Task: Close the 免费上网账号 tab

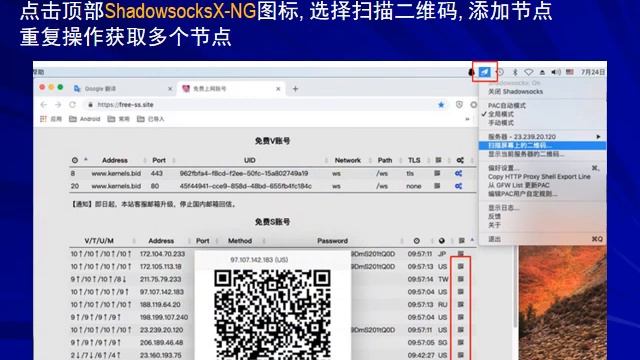Action: tap(278, 89)
